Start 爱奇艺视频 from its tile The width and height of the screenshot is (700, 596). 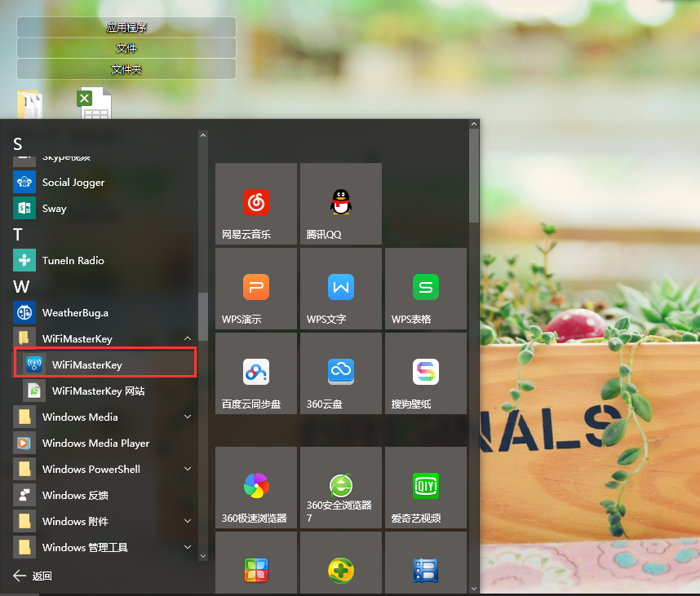point(425,487)
